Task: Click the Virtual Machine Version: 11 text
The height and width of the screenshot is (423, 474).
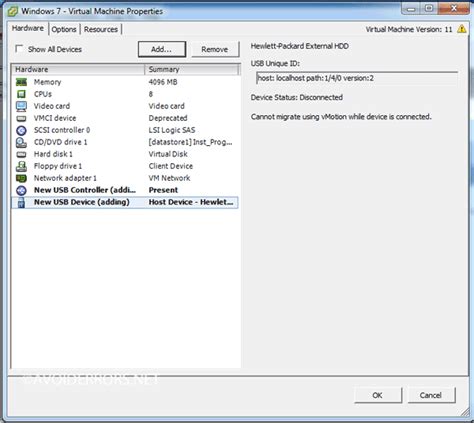Action: [409, 29]
